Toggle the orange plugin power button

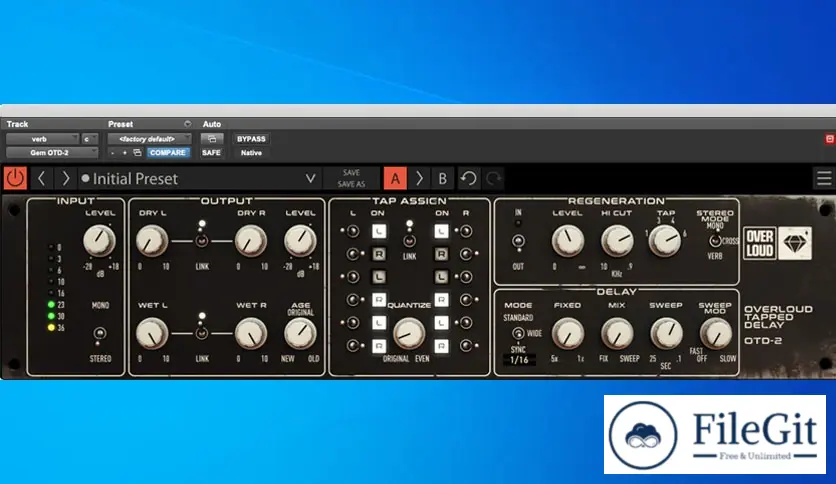(15, 179)
